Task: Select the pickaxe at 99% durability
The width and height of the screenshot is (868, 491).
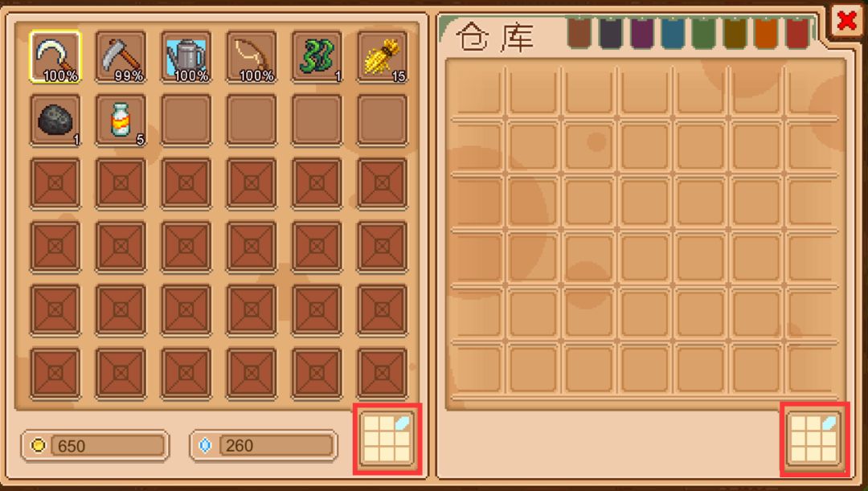Action: [121, 57]
